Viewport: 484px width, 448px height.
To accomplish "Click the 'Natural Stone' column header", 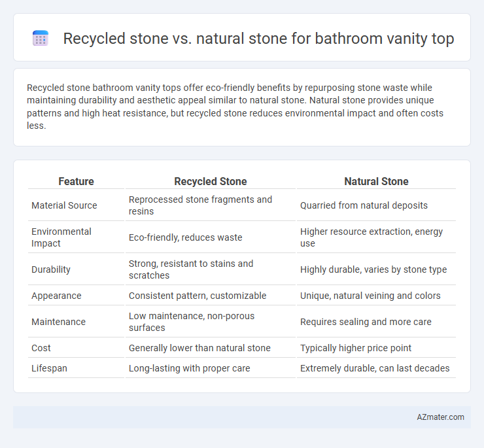I will (376, 181).
